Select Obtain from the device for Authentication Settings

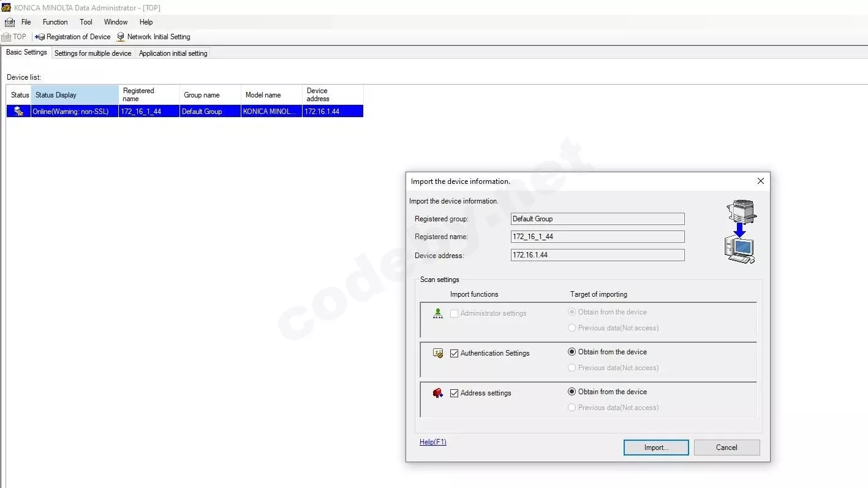(x=572, y=352)
